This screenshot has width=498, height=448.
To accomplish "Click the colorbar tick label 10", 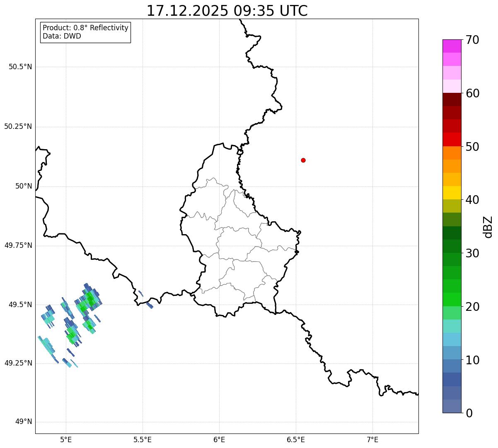I will [472, 360].
